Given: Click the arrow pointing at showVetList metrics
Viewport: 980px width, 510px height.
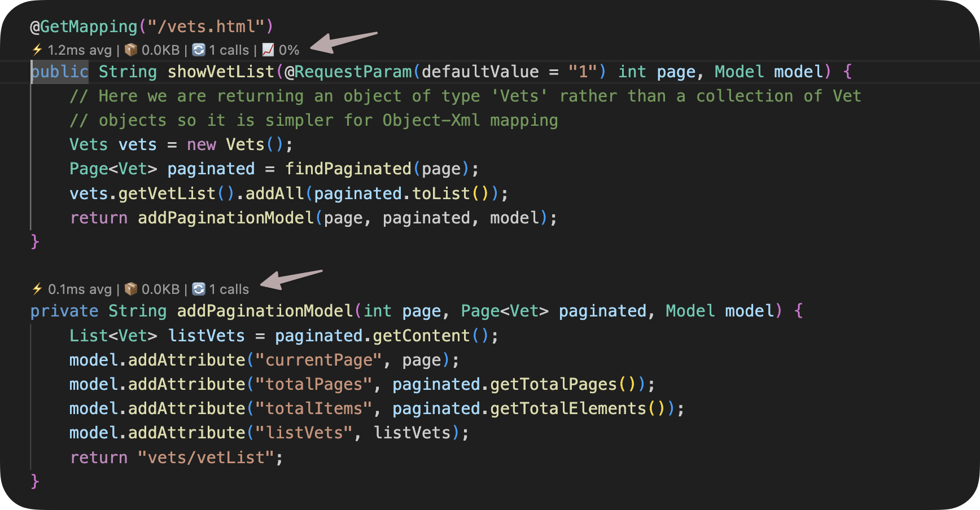Looking at the screenshot, I should click(344, 42).
